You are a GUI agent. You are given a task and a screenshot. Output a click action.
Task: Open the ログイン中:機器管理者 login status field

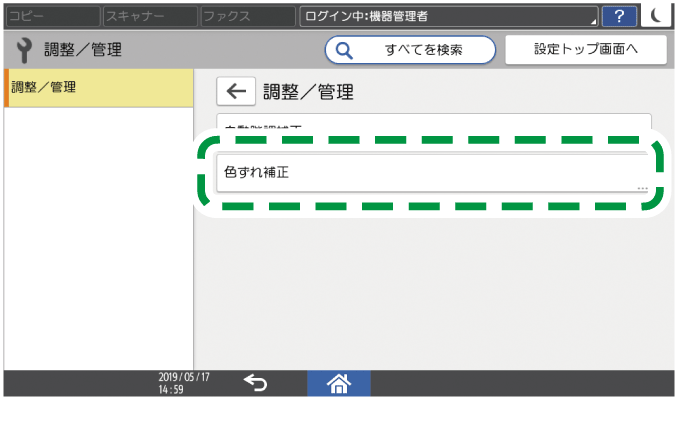[x=449, y=16]
